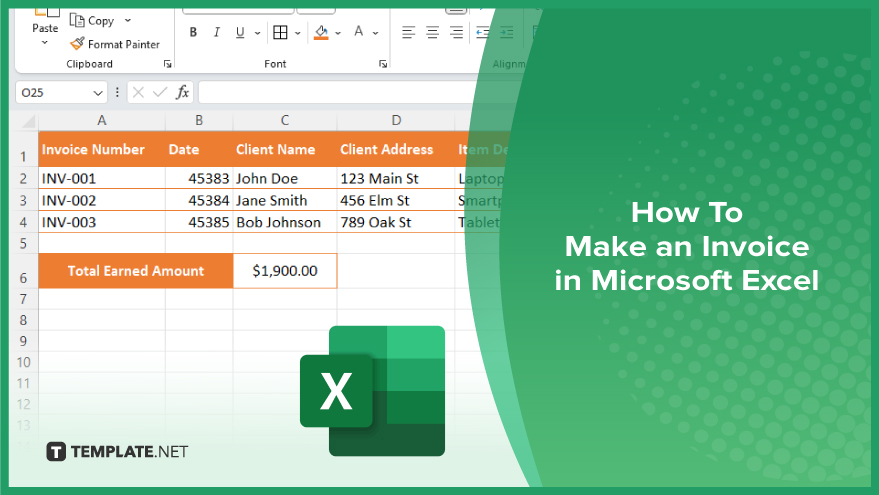The height and width of the screenshot is (495, 879).
Task: Select column A header
Action: pyautogui.click(x=101, y=120)
